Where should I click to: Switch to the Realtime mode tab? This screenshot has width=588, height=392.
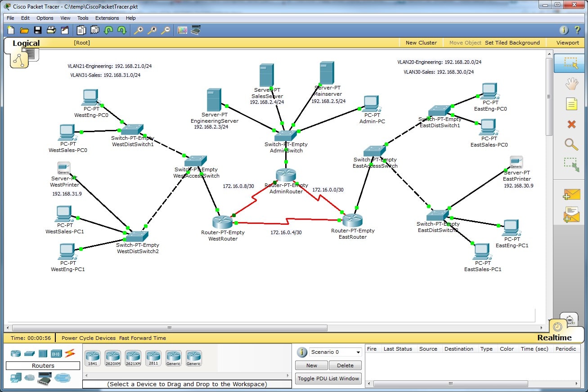click(554, 338)
